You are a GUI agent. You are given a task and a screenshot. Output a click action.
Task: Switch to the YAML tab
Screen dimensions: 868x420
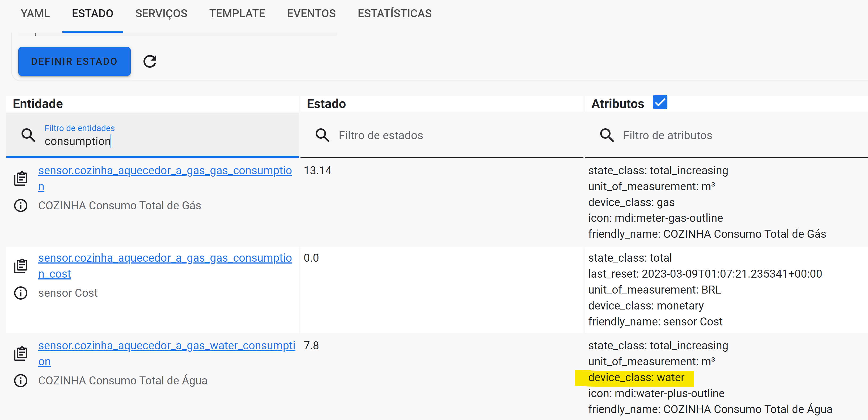point(35,14)
